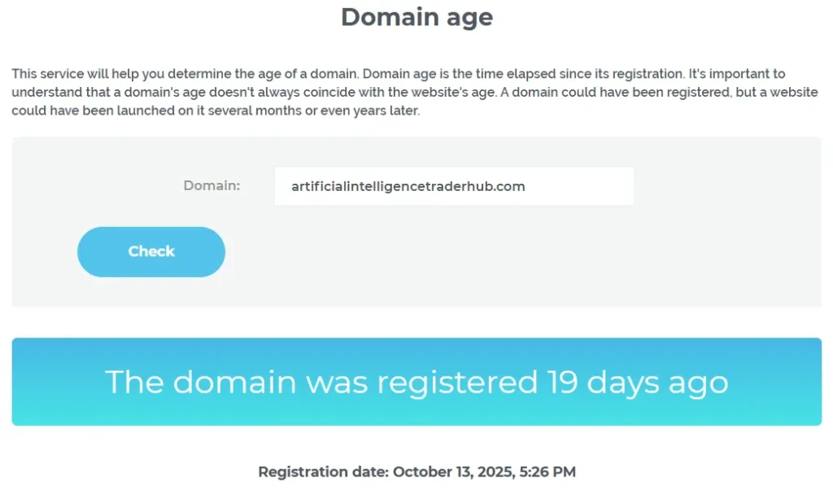Screen dimensions: 833x504
Task: Click the "Domain:" field label
Action: click(x=212, y=185)
